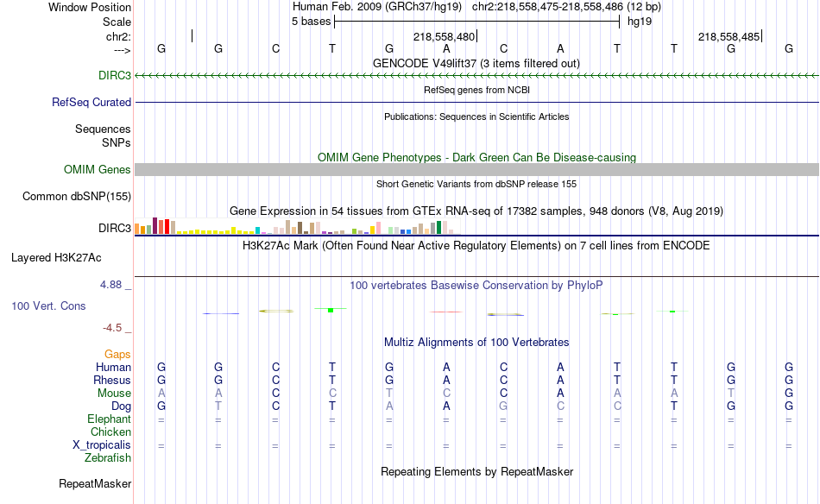The height and width of the screenshot is (504, 820).
Task: Click the ---> sequence direction label
Action: coord(122,50)
